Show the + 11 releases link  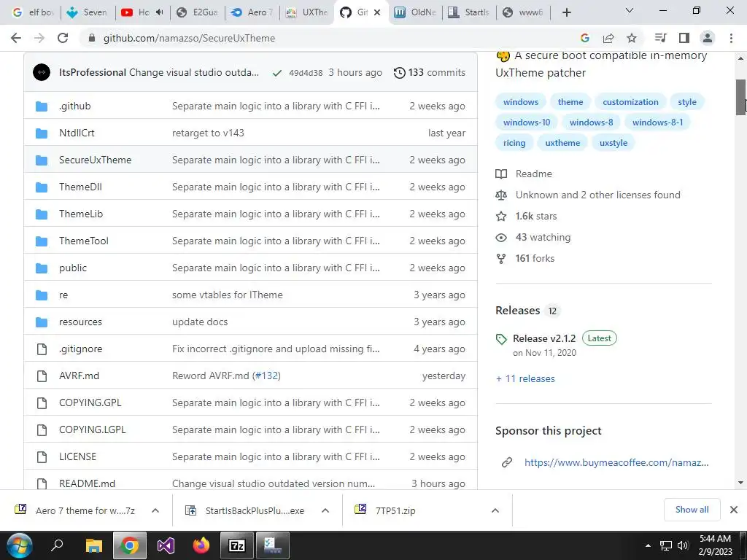coord(525,379)
